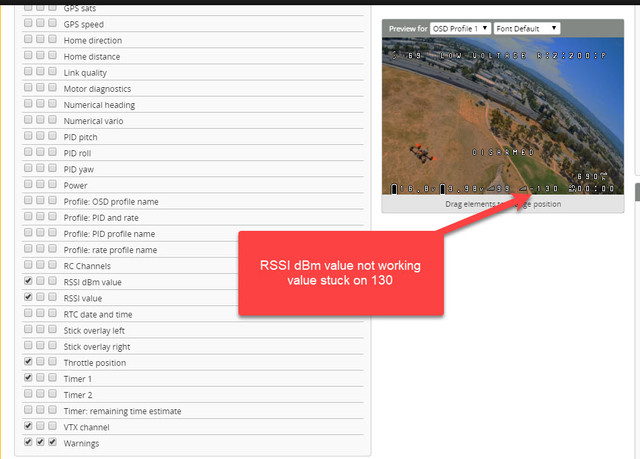
Task: Select the 690 throttle readout in preview
Action: coord(592,176)
